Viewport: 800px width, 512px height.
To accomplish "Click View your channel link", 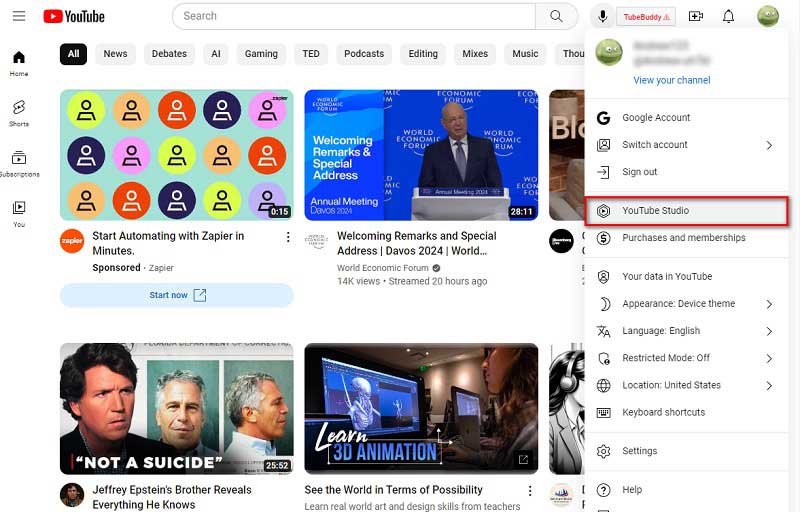I will [671, 80].
